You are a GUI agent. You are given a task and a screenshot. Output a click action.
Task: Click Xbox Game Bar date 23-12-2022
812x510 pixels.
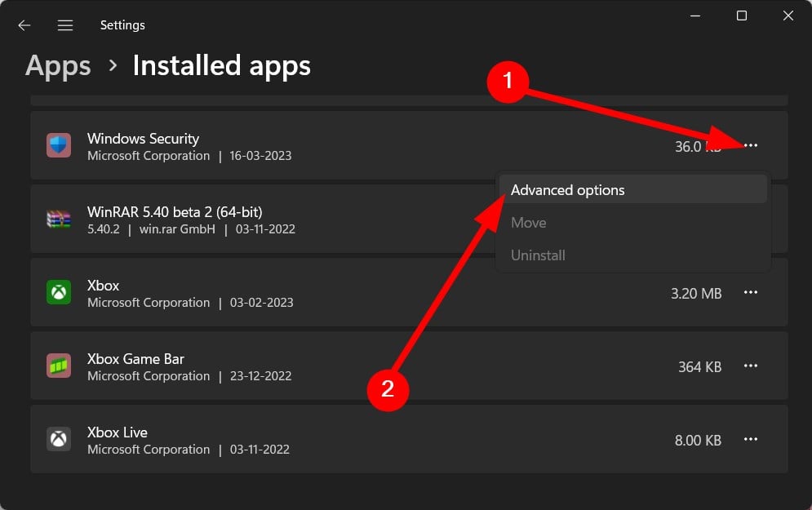[260, 376]
